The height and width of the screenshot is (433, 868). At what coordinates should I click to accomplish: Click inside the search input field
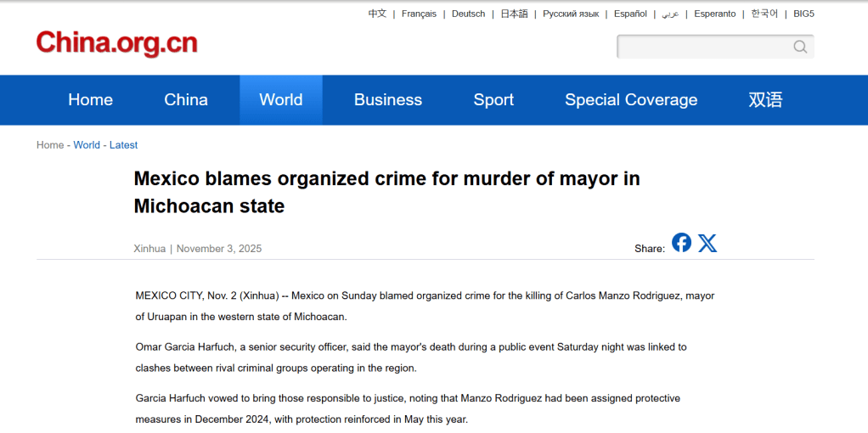pos(703,47)
